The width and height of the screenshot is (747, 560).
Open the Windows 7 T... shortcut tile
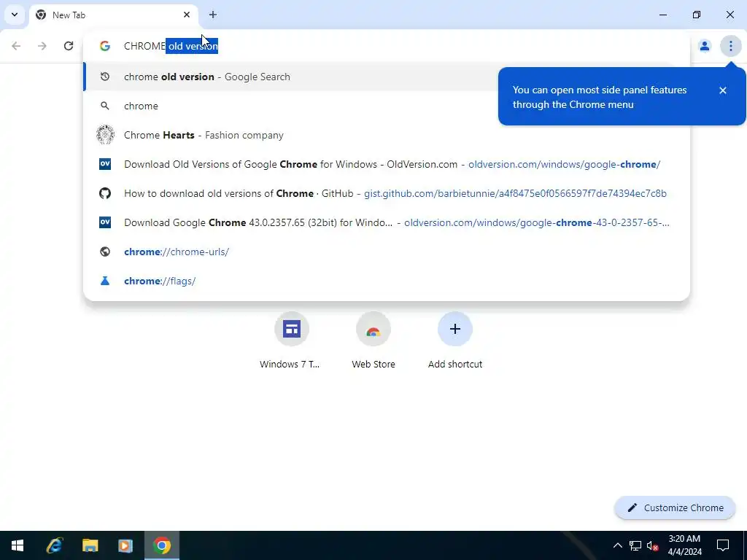pyautogui.click(x=292, y=329)
